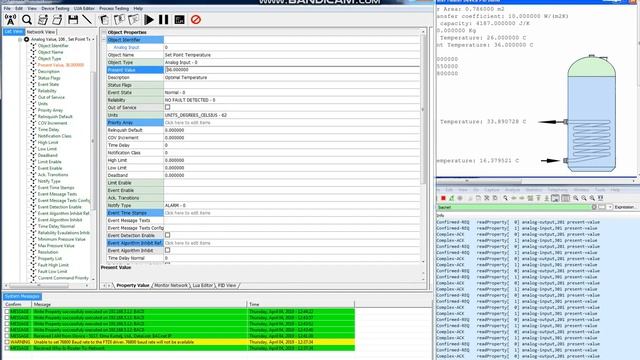Open the dropdown arrow beside Set Point tree root
This screenshot has width=640, height=360.
point(93,39)
